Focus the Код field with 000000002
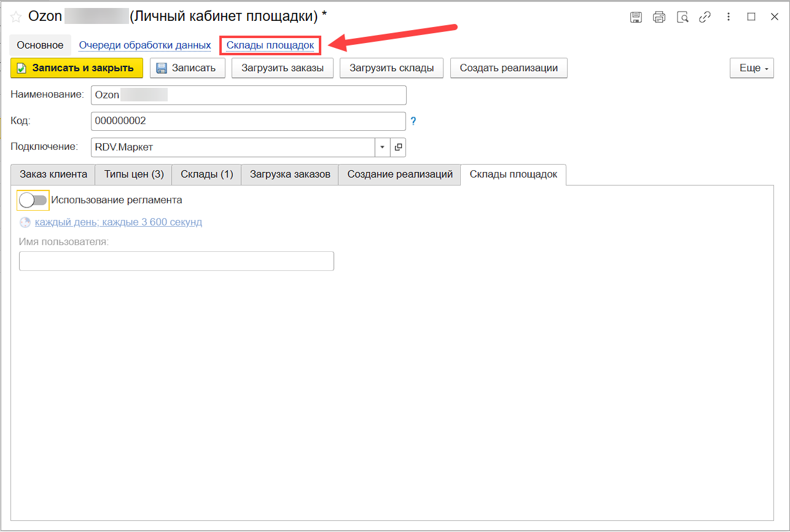The image size is (790, 532). click(x=248, y=121)
